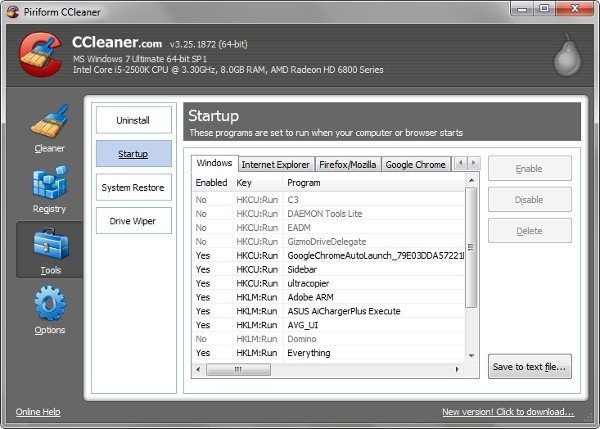Select the GoogleChromeAutoLaunch entry
This screenshot has width=600, height=429.
coord(328,256)
